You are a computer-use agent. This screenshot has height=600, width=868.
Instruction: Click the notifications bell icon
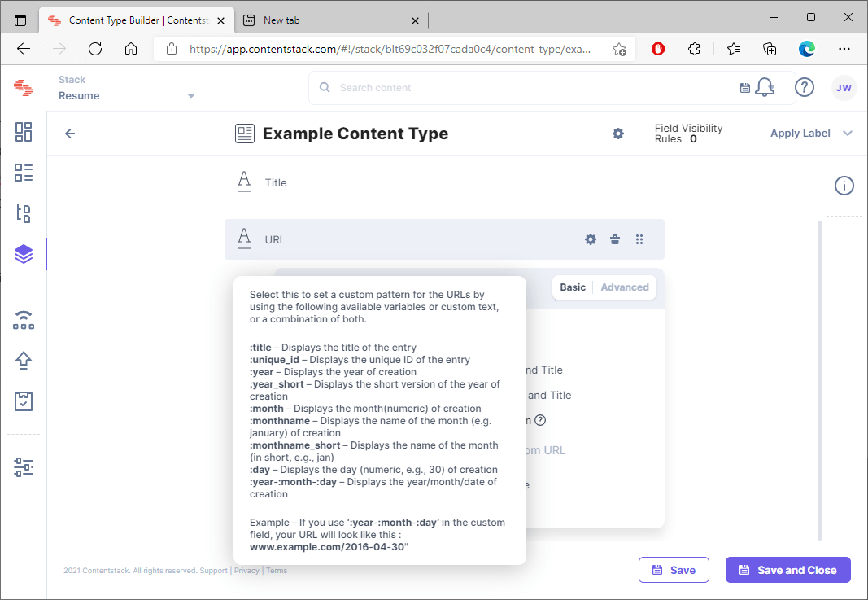tap(765, 87)
